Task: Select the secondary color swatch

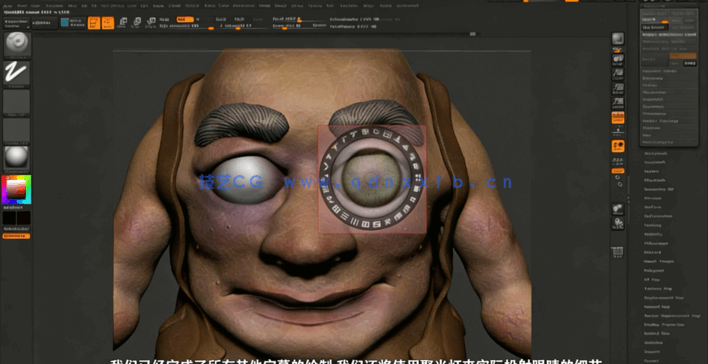Action: 9,218
